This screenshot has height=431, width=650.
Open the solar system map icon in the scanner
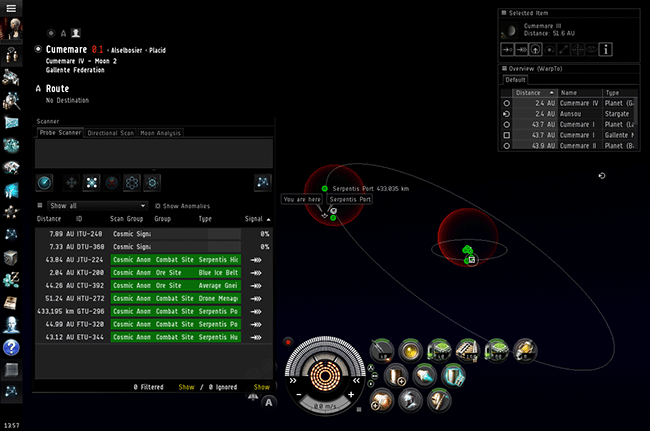(263, 182)
